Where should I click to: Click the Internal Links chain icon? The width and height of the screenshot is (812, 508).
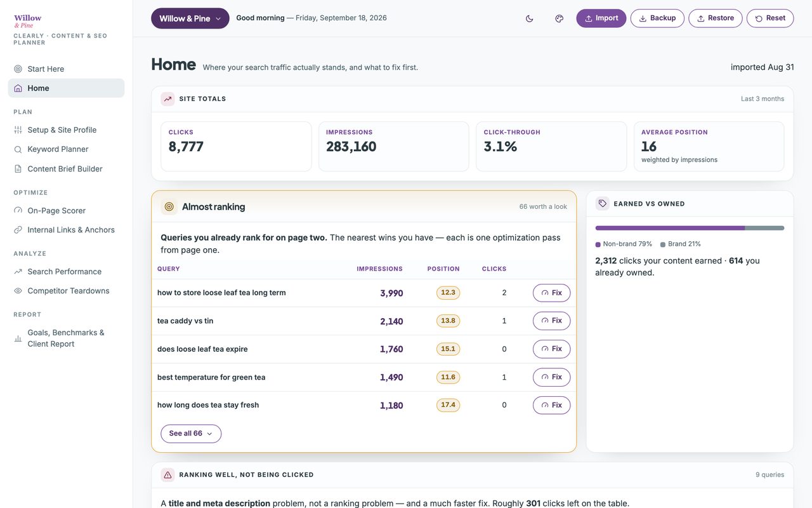tap(18, 230)
